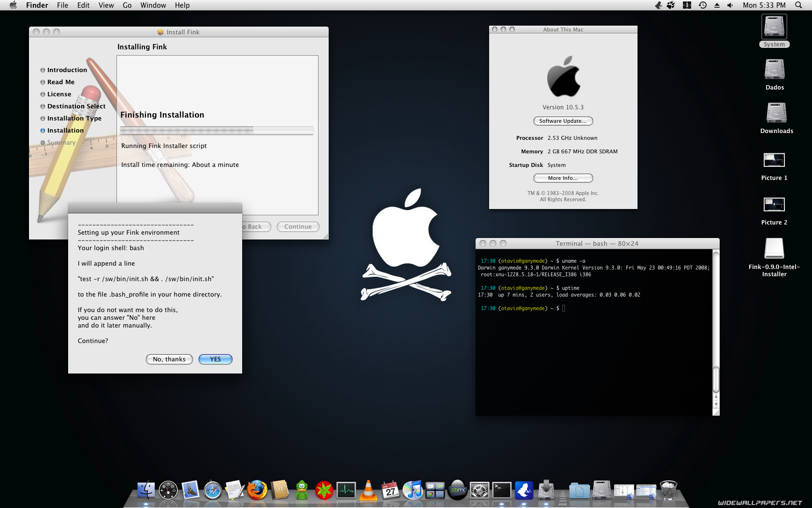Click YES in the Fink dialog
The image size is (812, 508).
216,359
